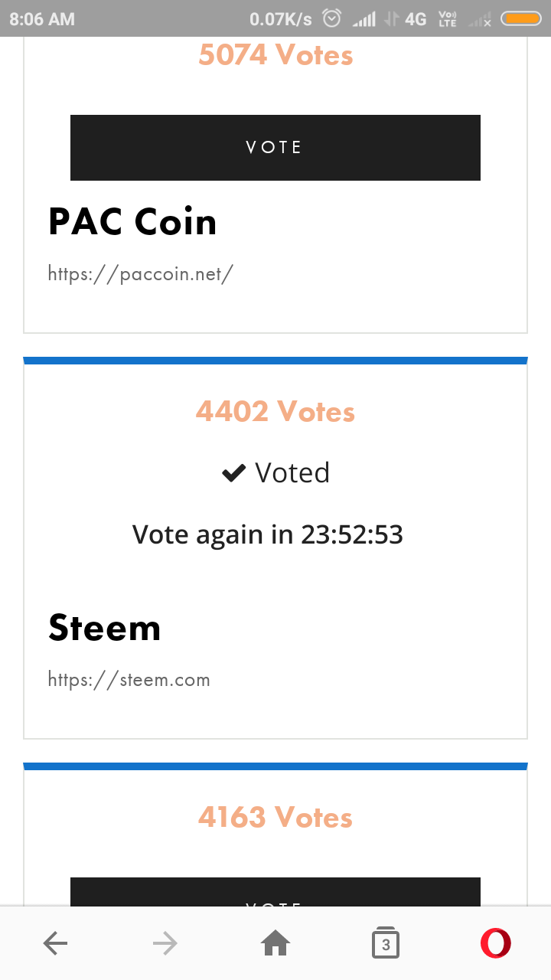Tap the alarm clock status icon
Viewport: 551px width, 980px height.
tap(331, 18)
